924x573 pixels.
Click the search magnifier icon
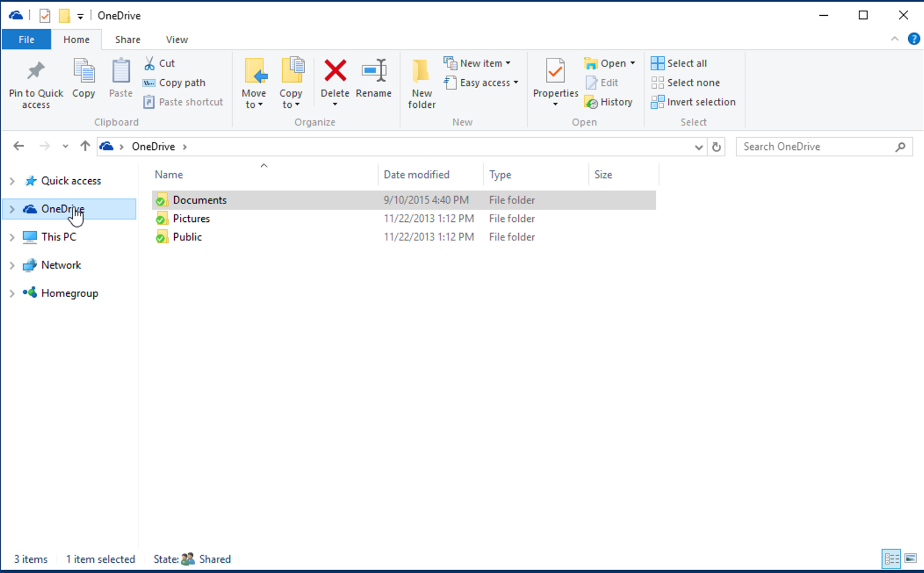coord(900,147)
